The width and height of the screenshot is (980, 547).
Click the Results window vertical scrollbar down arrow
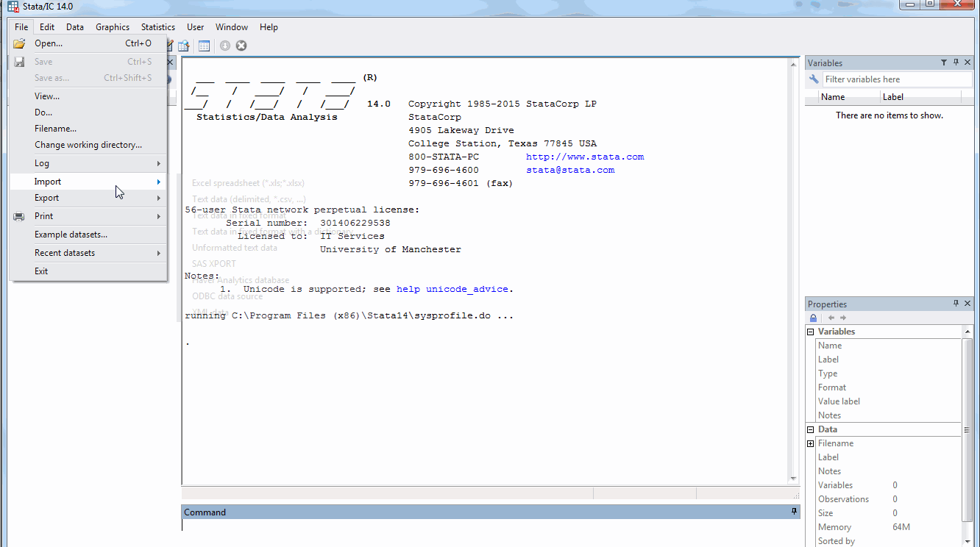793,479
